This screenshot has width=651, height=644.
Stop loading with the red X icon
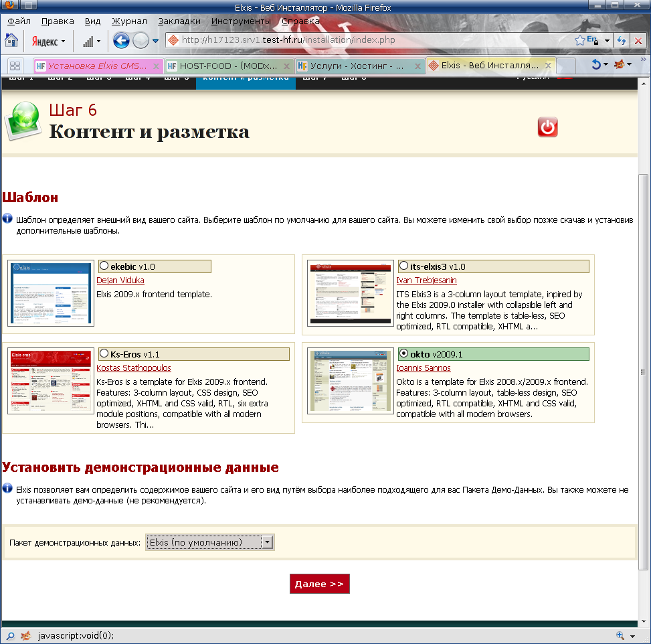(638, 41)
